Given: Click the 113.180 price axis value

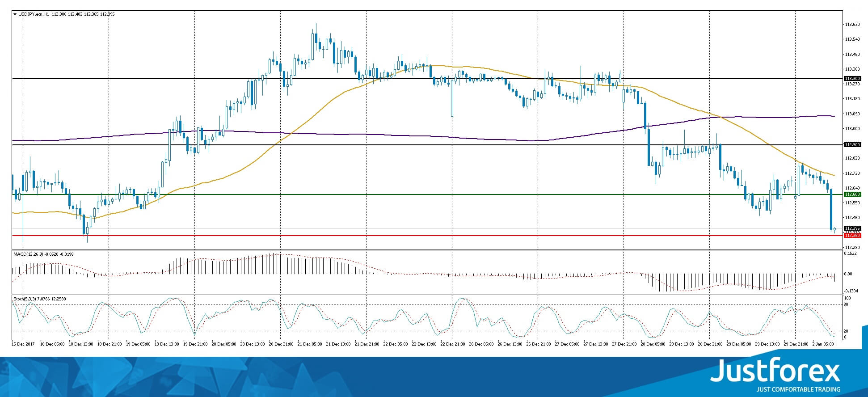Looking at the screenshot, I should tap(852, 99).
